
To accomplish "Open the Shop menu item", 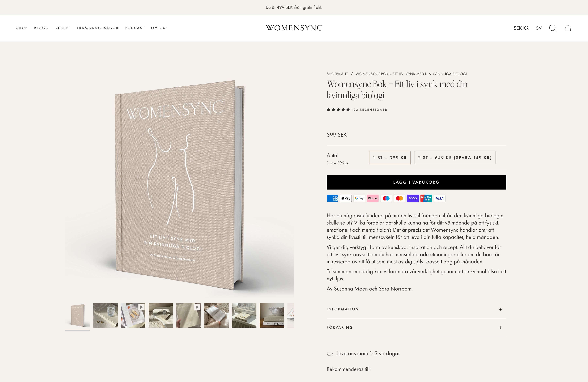I will (22, 28).
